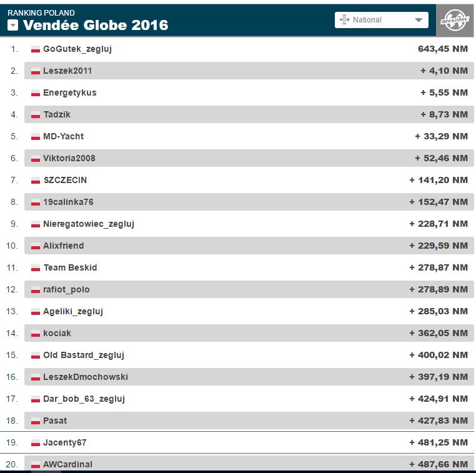Viewport: 476px width, 473px height.
Task: Select skipper name Old Bastard_zegluj
Action: pos(84,355)
